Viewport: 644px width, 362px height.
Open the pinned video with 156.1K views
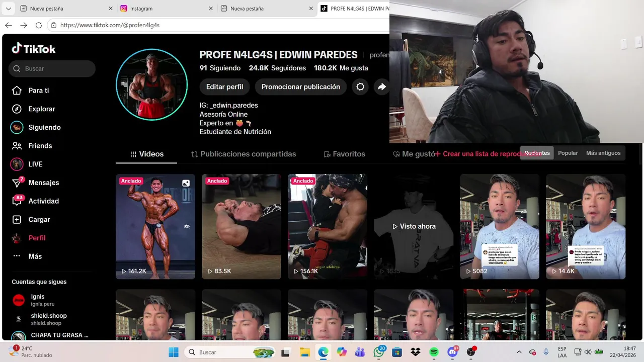[x=328, y=226]
